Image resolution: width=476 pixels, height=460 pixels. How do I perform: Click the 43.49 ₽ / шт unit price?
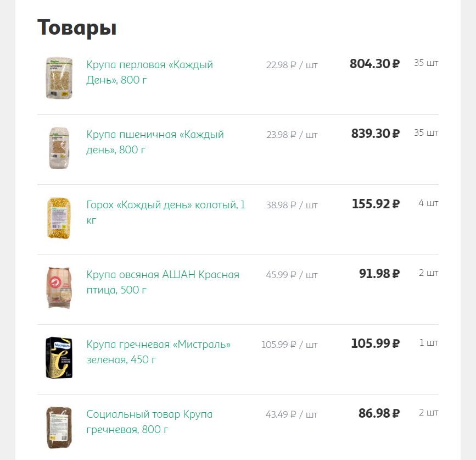click(292, 414)
